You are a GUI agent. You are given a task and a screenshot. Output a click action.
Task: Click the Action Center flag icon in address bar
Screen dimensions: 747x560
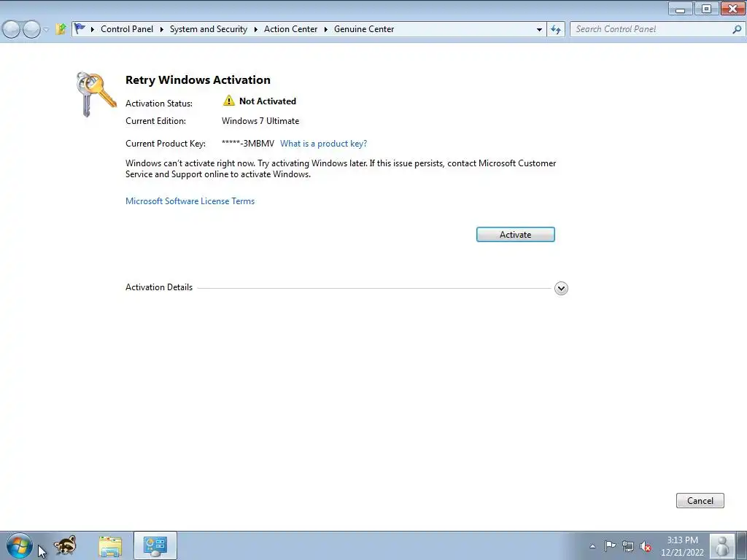(80, 29)
